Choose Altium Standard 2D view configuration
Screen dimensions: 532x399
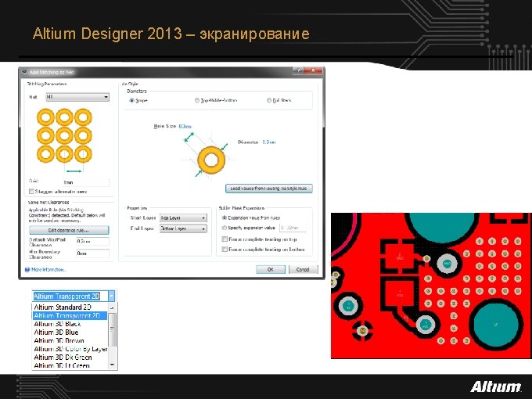pos(70,307)
